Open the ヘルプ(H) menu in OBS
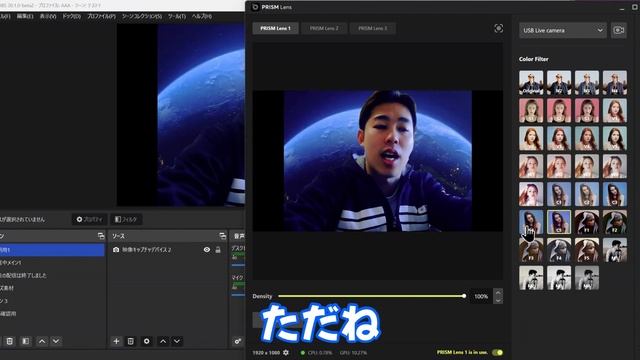Viewport: 640px width, 360px height. [202, 16]
